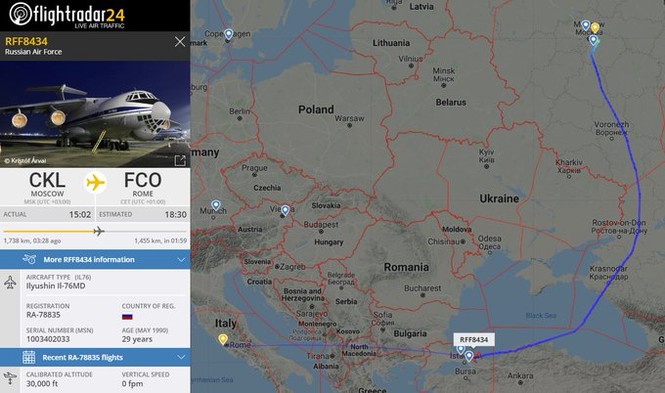This screenshot has width=665, height=393.
Task: Click the CKL Moscow origin code
Action: coord(47,181)
